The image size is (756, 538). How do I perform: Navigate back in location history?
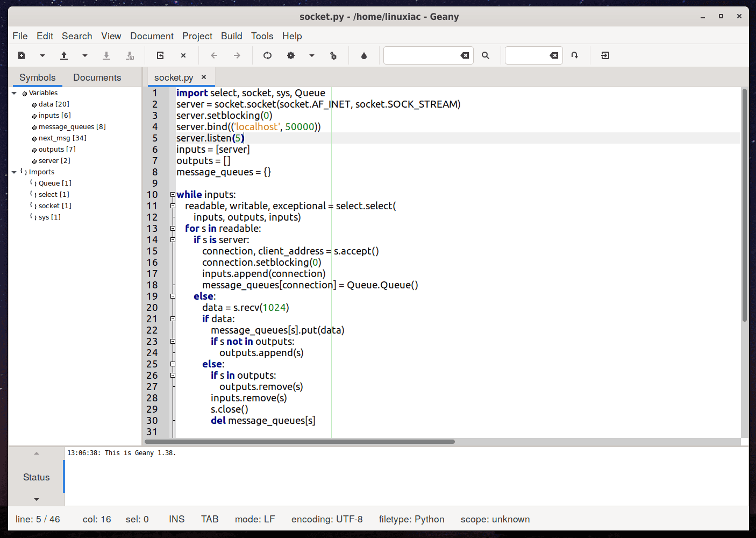214,55
